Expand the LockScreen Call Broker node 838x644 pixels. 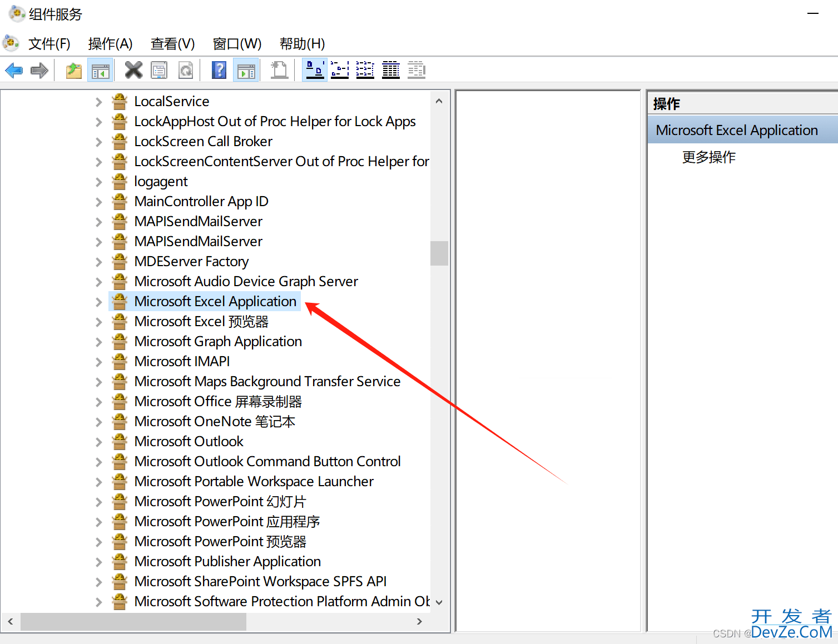98,142
